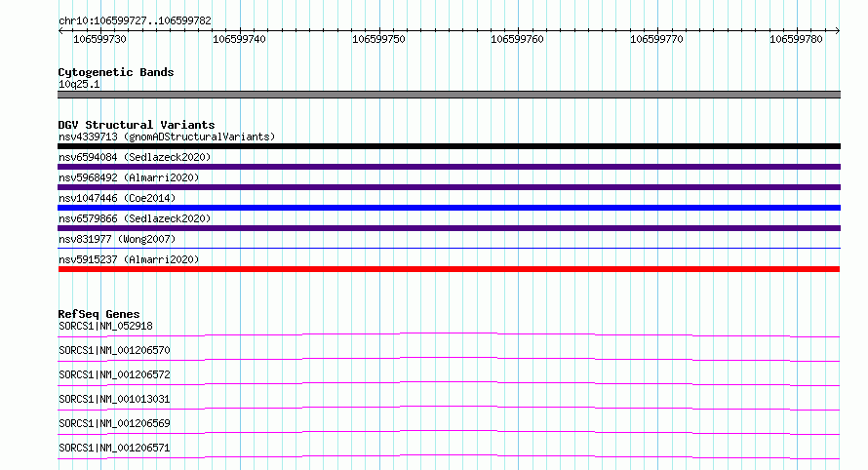Viewport: 868px width, 470px height.
Task: Click the right arrowhead of the coordinate ruler
Action: pos(838,30)
